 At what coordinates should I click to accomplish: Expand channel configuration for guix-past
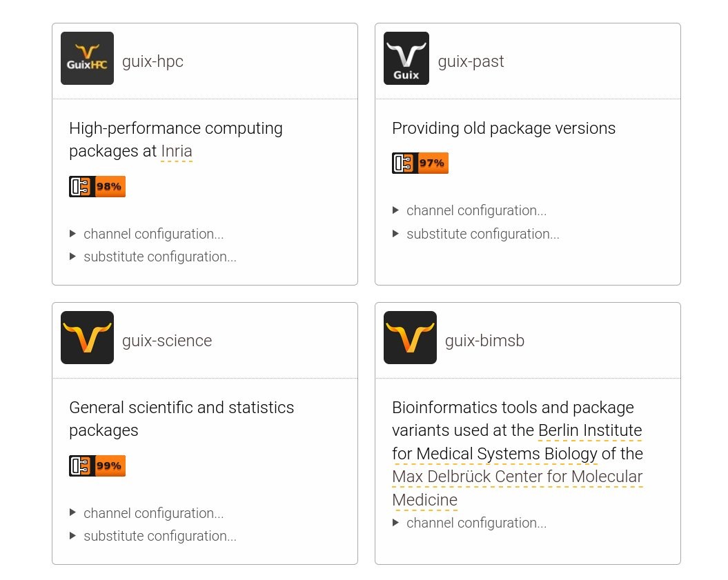click(475, 210)
